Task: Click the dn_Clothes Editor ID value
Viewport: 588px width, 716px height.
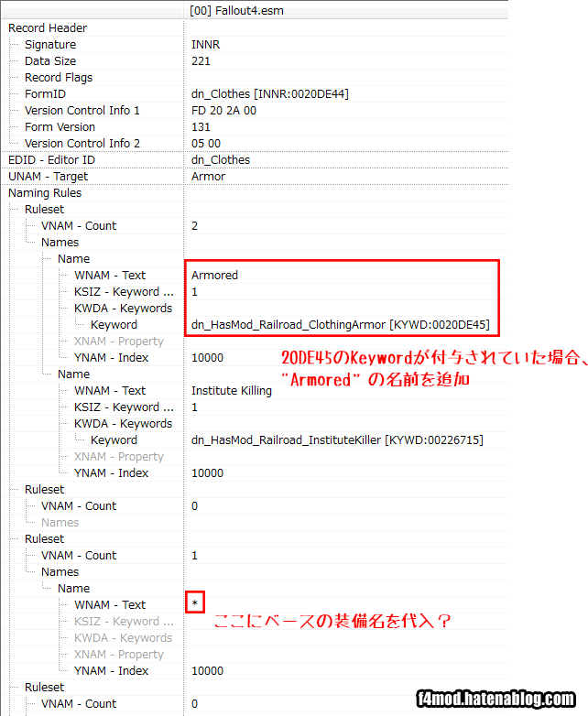Action: click(x=221, y=160)
